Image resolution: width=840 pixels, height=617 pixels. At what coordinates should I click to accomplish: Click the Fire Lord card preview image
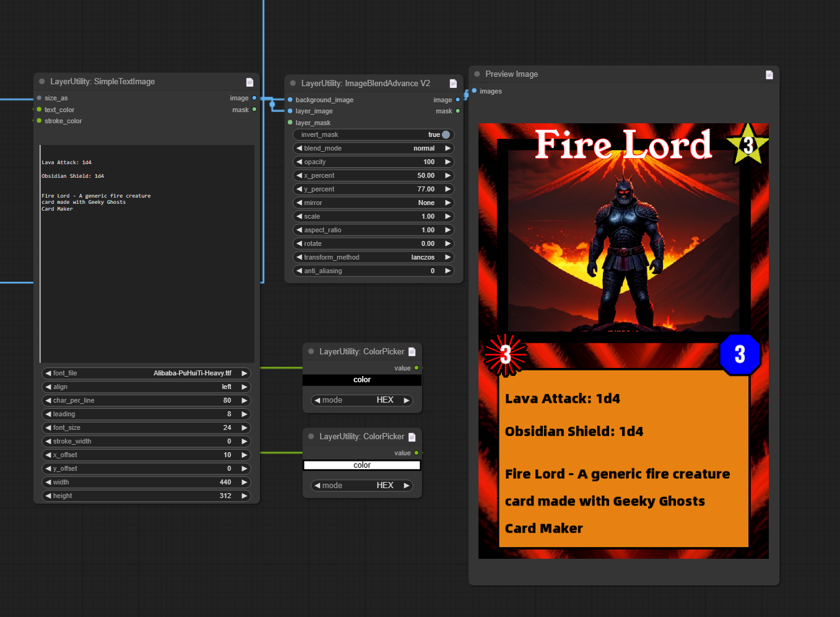click(x=623, y=341)
